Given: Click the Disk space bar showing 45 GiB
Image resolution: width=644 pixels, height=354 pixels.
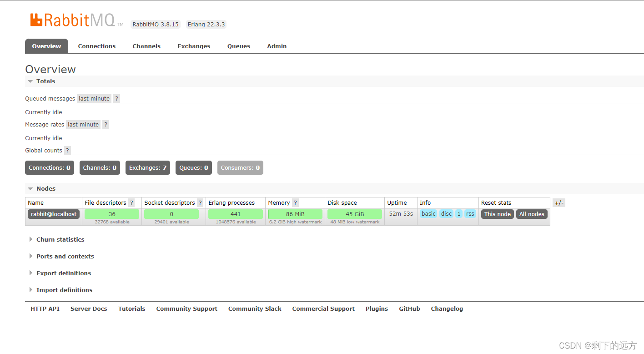Looking at the screenshot, I should pos(355,214).
